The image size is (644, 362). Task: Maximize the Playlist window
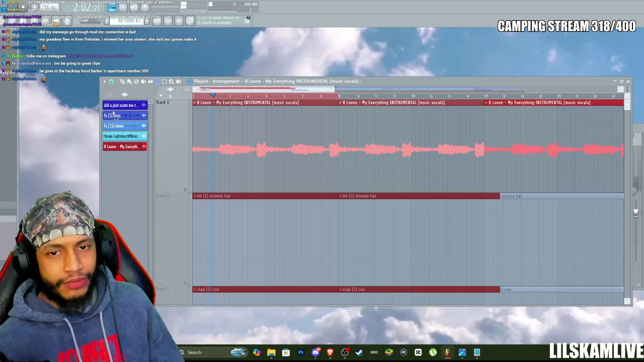coord(621,81)
